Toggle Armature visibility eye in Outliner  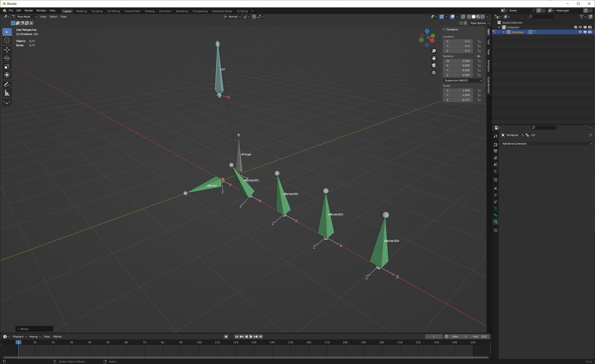tap(580, 32)
